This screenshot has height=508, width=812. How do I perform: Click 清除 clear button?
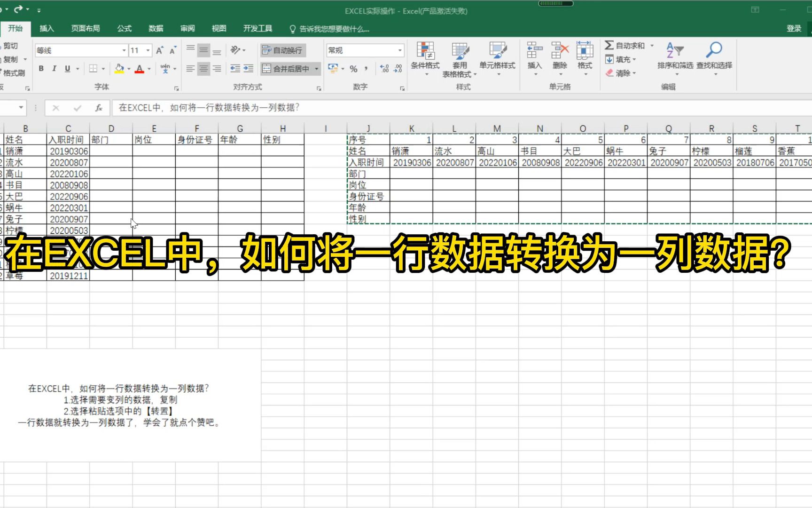(621, 73)
